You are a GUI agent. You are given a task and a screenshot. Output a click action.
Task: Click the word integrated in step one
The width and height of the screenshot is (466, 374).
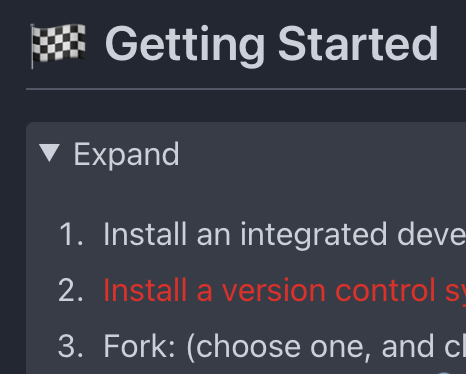[314, 235]
